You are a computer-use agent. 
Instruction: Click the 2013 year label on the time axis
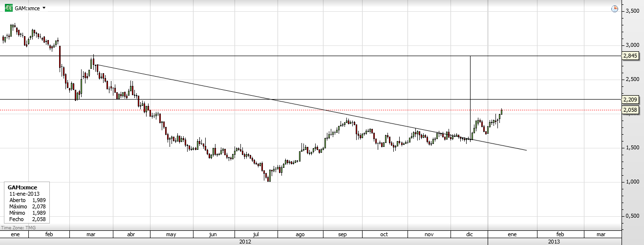[554, 242]
